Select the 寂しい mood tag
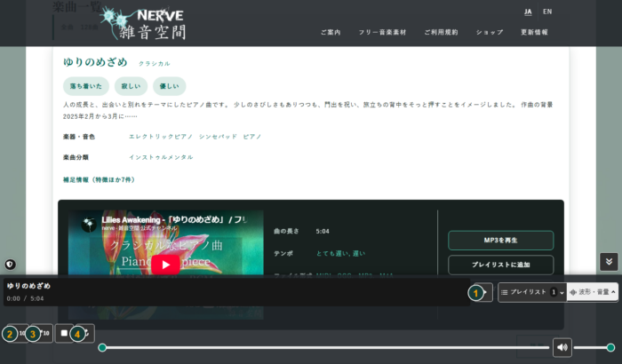This screenshot has width=622, height=364. click(131, 86)
